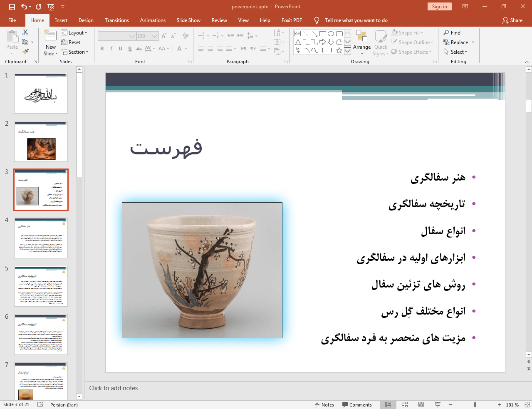
Task: Click the Tell me lightbulb icon
Action: 317,20
